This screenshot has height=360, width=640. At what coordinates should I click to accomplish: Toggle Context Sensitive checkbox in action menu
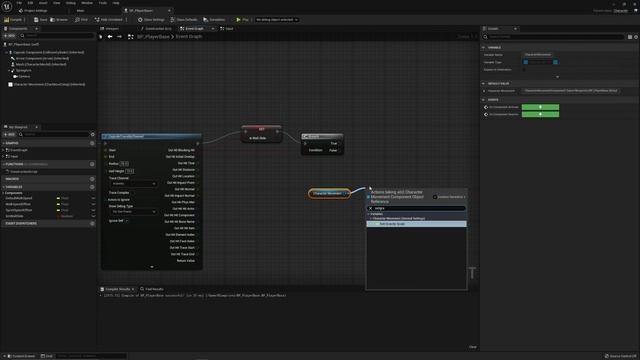pos(435,197)
